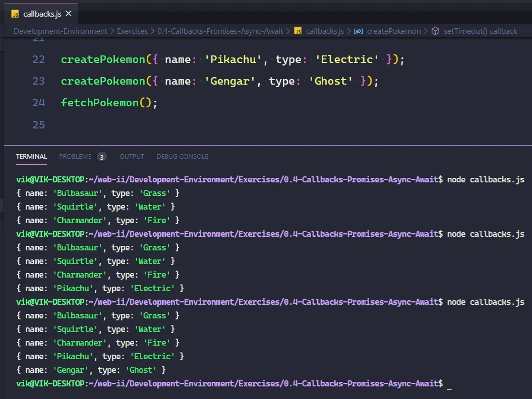Image resolution: width=532 pixels, height=399 pixels.
Task: Click the fetchPokemon call on line 24
Action: click(x=100, y=103)
